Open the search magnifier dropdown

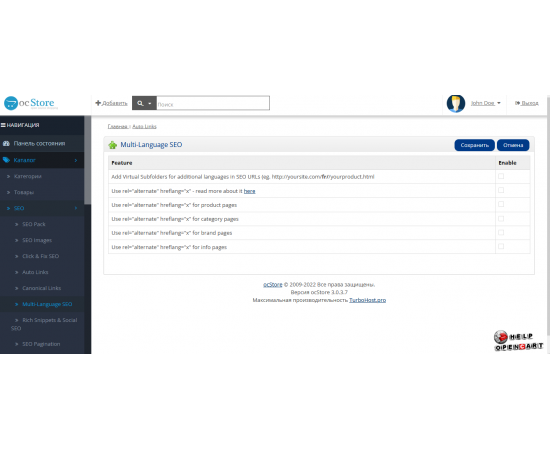coord(144,103)
